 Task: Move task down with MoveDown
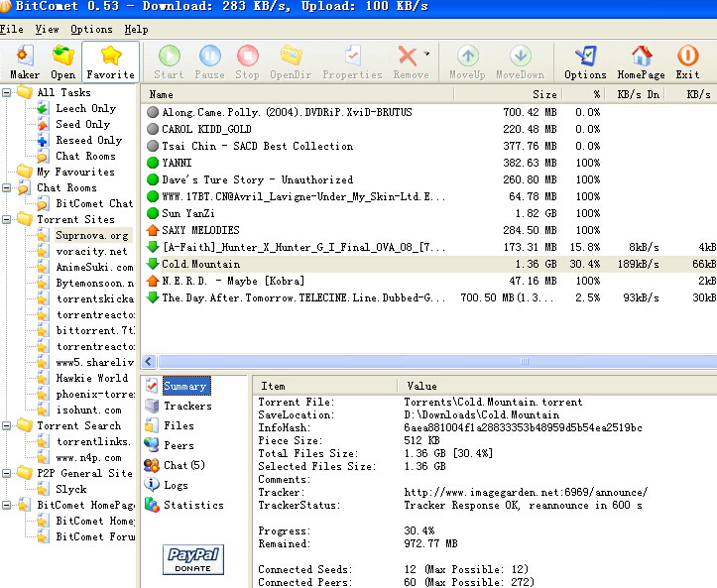(x=521, y=62)
